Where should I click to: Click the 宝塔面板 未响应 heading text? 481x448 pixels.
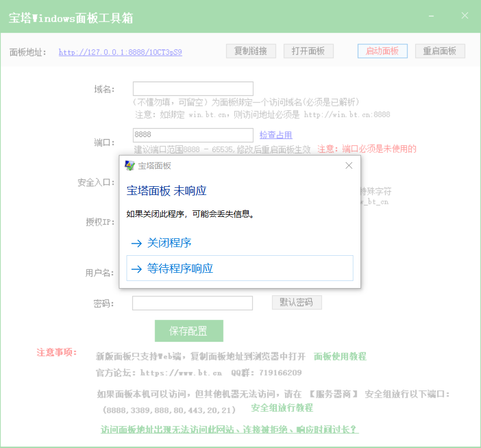[166, 191]
